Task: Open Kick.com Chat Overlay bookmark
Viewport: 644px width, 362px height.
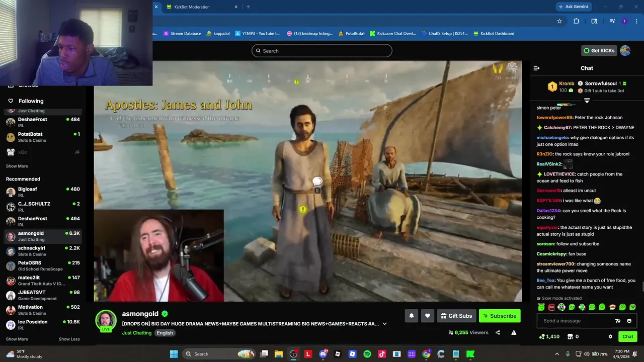Action: (x=393, y=33)
